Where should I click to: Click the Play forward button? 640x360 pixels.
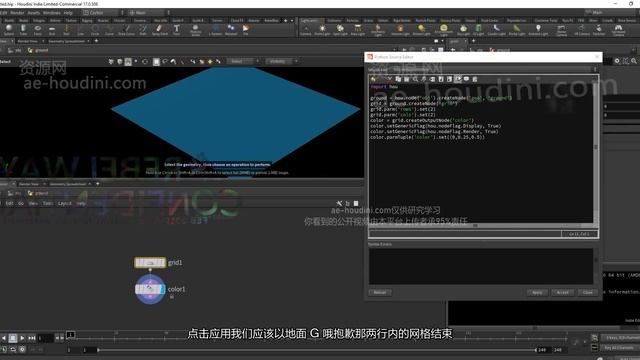tap(22, 338)
